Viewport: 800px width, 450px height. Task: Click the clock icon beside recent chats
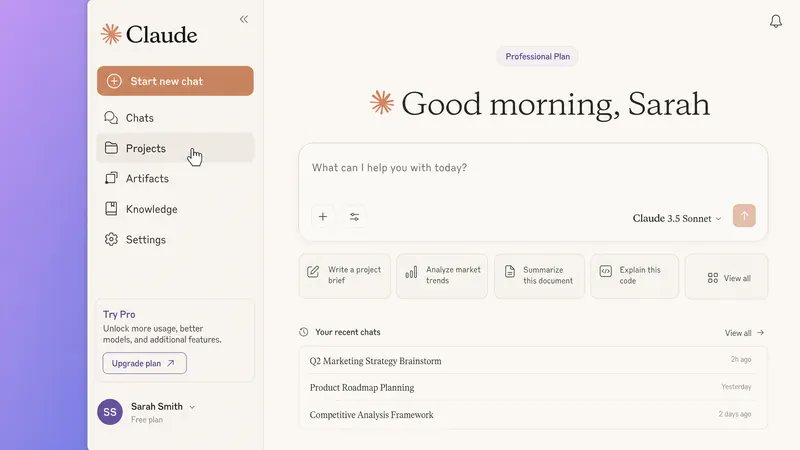pos(304,332)
